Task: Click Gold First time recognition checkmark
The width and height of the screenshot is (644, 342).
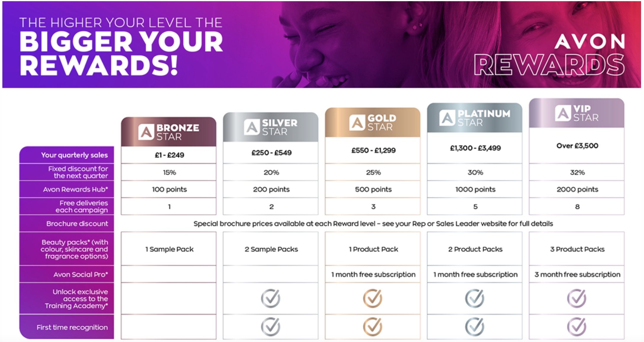Action: point(373,326)
